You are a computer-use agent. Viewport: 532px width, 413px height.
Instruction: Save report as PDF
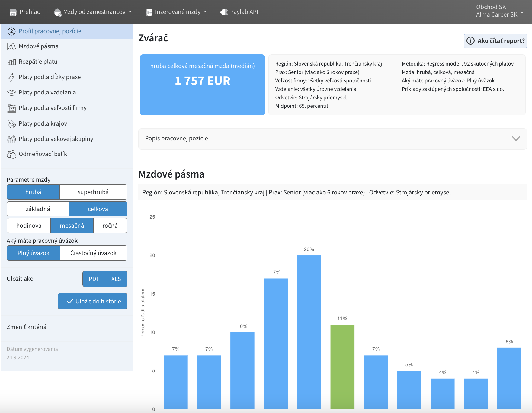[x=94, y=279]
